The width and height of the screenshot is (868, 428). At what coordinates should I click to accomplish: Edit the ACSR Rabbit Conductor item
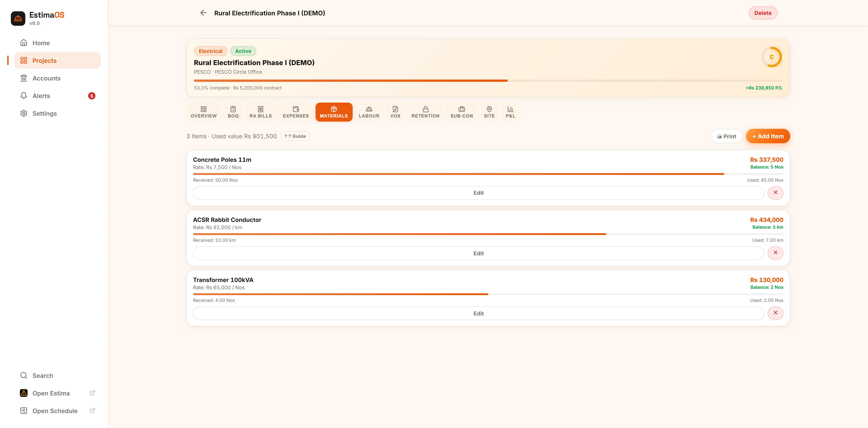click(478, 253)
